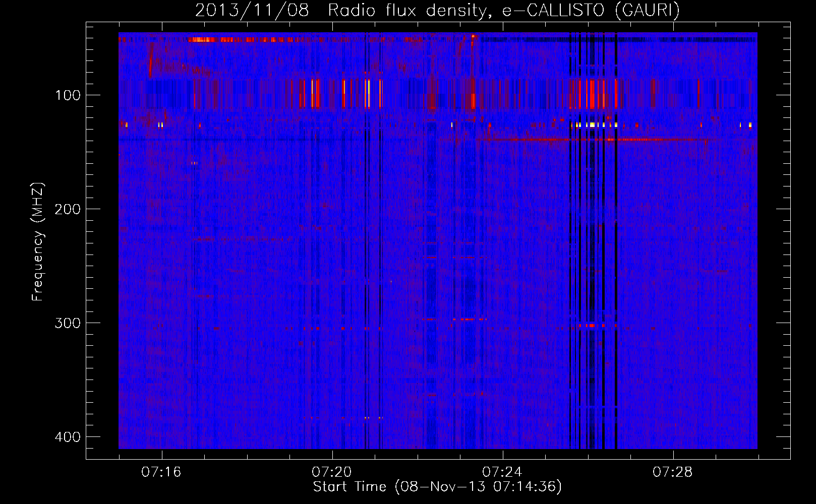Click the 100 frequency tick label

[68, 95]
